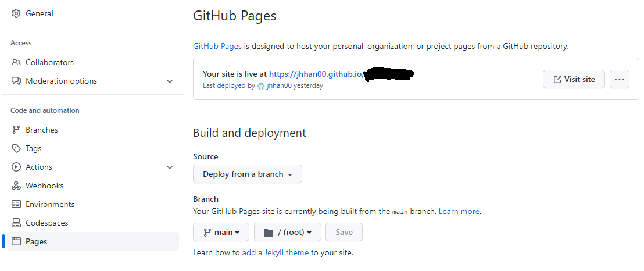Click the Branches git-branch icon
This screenshot has width=644, height=271.
pyautogui.click(x=16, y=130)
